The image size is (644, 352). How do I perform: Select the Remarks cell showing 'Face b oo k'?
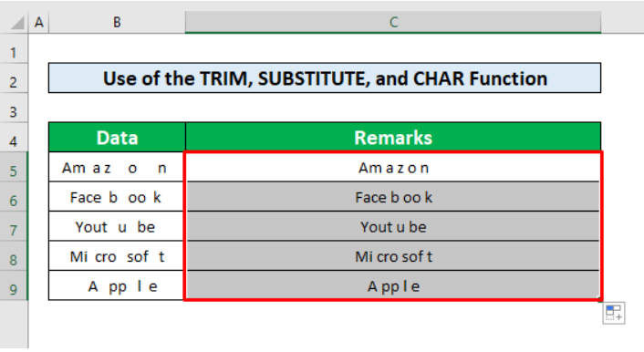pyautogui.click(x=393, y=197)
